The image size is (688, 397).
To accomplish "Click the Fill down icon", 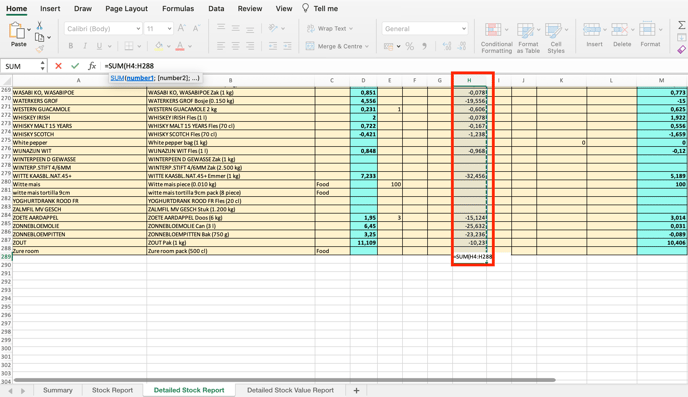I will pos(681,38).
